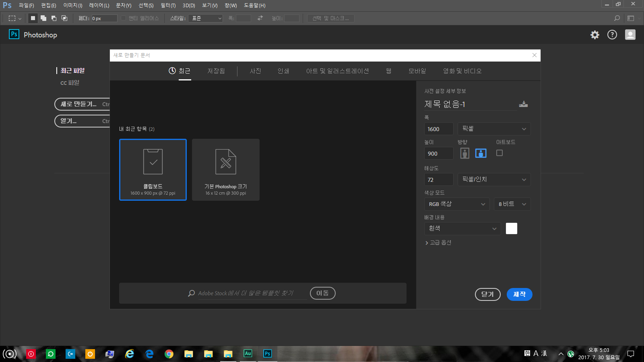
Task: Switch to the 모바일 tab
Action: click(417, 71)
